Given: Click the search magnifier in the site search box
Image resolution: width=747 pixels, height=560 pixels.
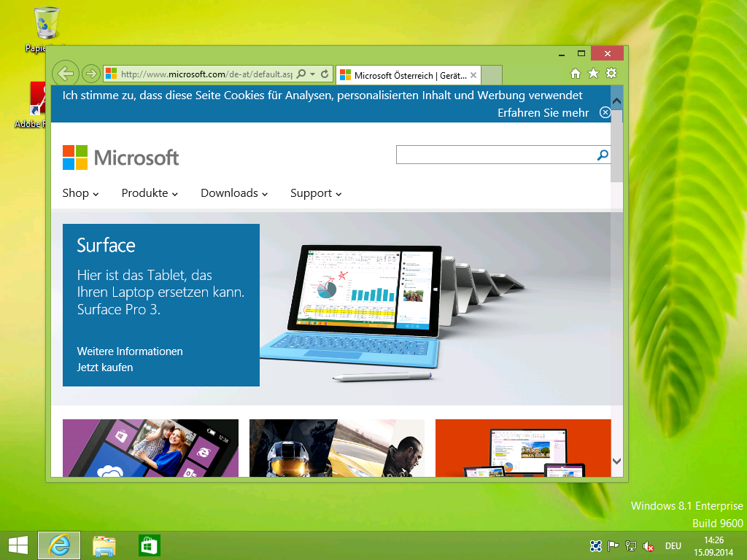Looking at the screenshot, I should (603, 155).
